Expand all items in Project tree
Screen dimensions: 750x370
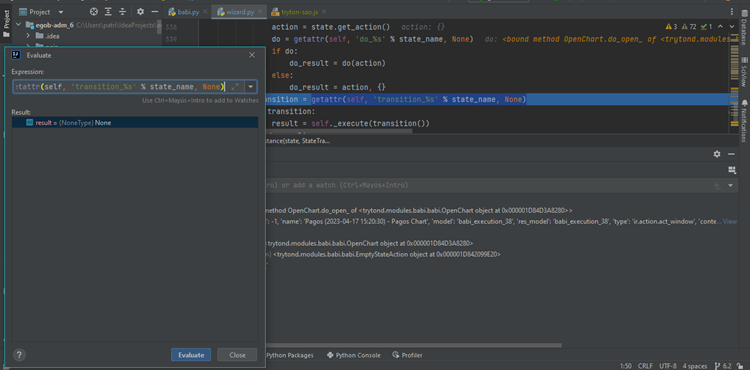[x=108, y=11]
